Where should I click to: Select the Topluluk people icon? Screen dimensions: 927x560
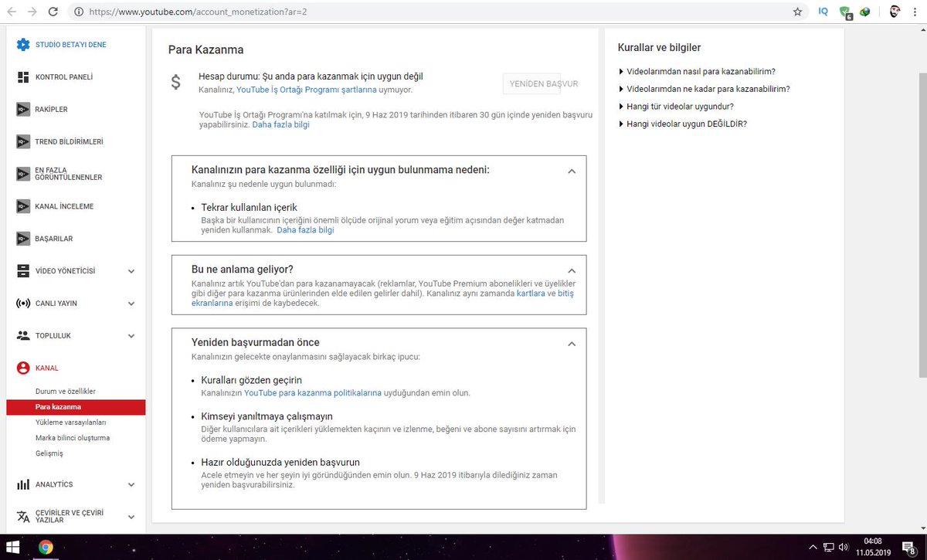(x=23, y=336)
